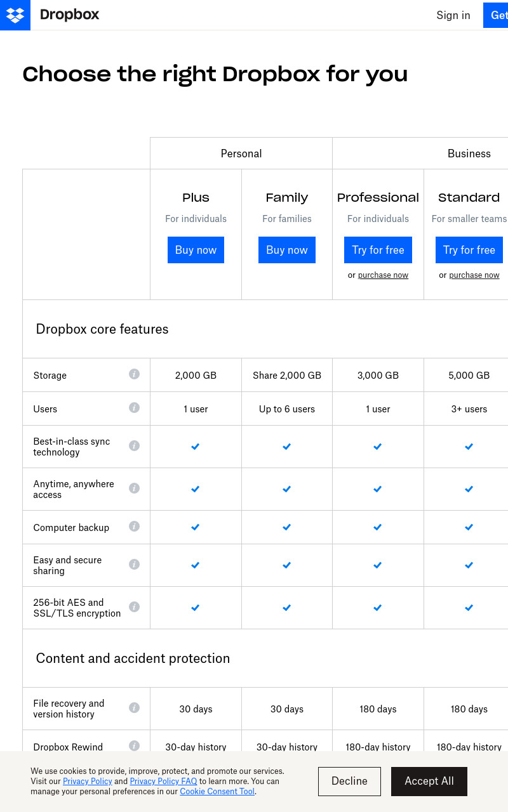The image size is (508, 812).
Task: Click the Dropbox logo icon
Action: (x=15, y=15)
